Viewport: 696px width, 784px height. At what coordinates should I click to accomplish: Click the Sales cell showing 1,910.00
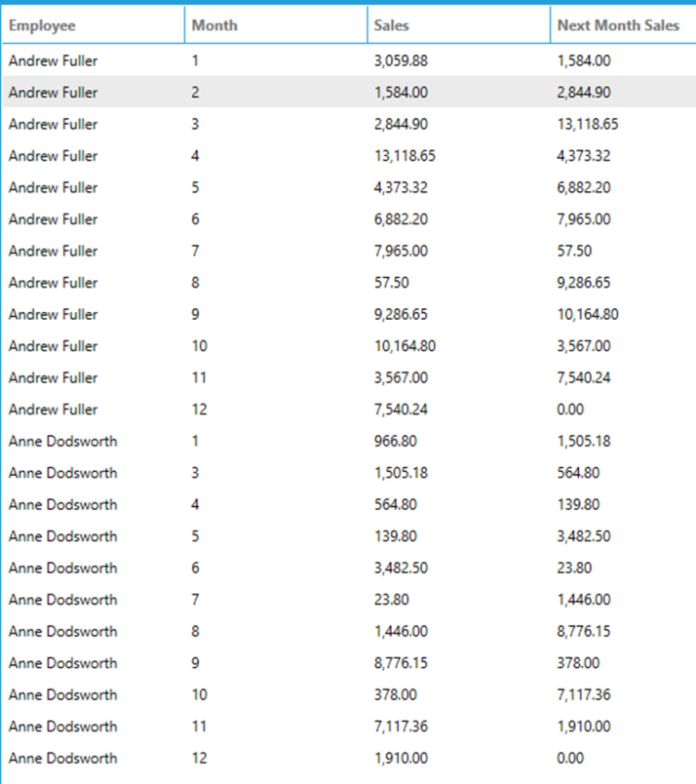(x=401, y=758)
